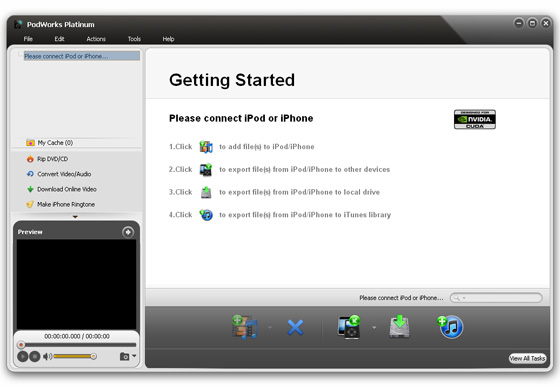This screenshot has height=387, width=560.
Task: Click the export to other devices icon
Action: coord(349,327)
